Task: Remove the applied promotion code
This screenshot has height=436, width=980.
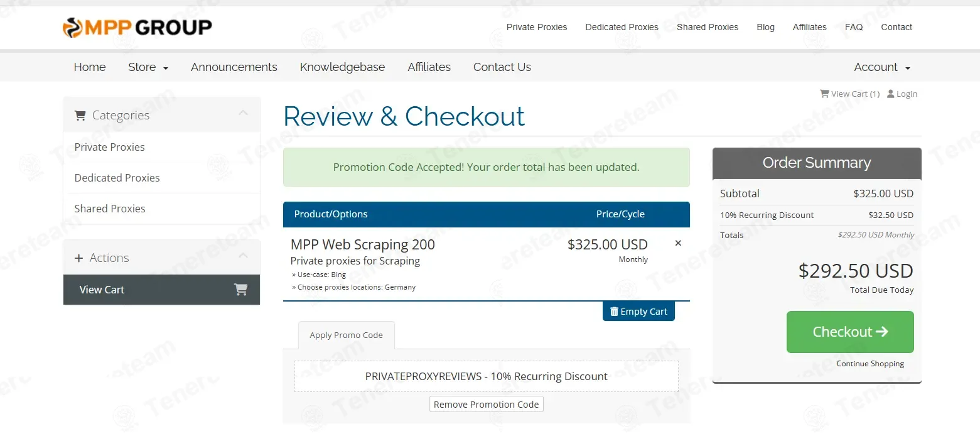Action: [486, 405]
